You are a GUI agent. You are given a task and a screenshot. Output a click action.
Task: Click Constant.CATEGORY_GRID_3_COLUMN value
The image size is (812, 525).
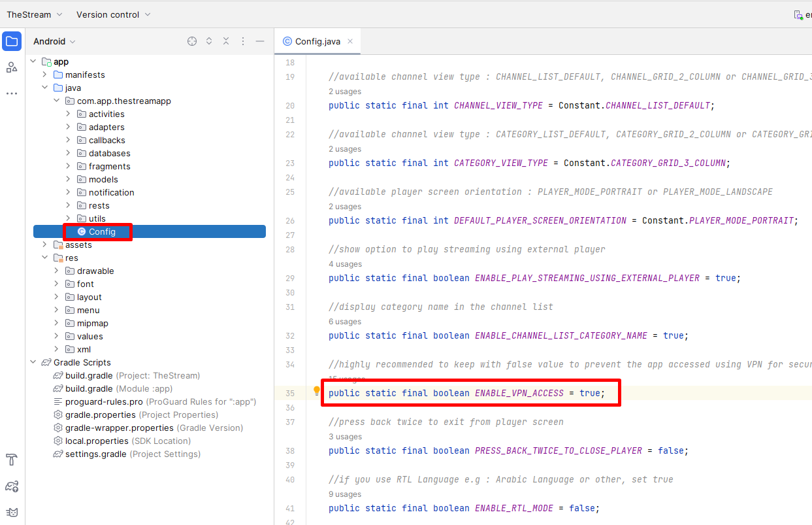[645, 163]
